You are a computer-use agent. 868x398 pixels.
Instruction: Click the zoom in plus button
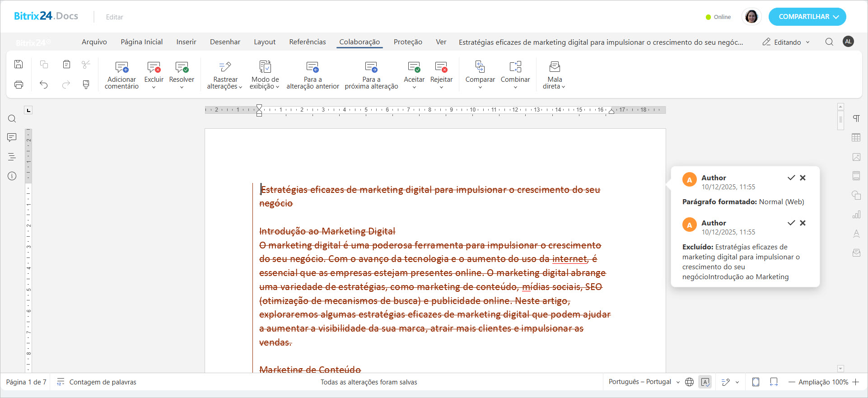pyautogui.click(x=856, y=382)
